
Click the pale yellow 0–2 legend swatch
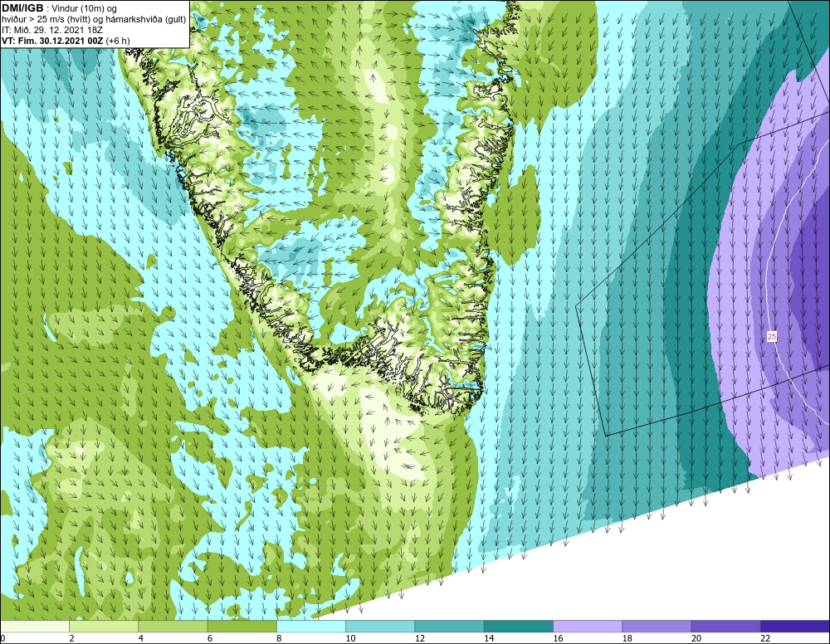pyautogui.click(x=35, y=627)
